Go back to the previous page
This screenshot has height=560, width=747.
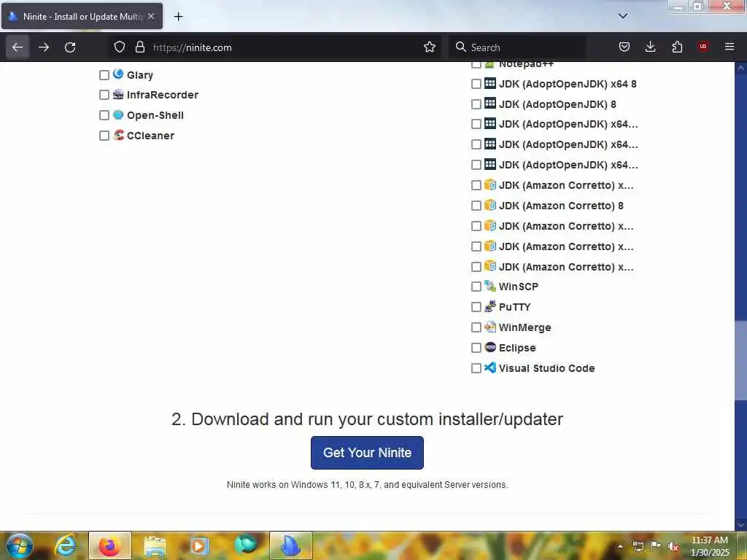tap(18, 47)
